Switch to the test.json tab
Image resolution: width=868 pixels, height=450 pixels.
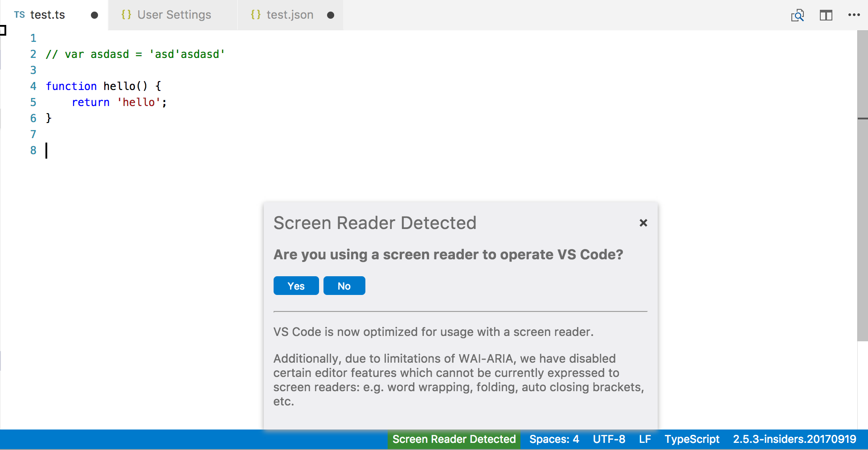pyautogui.click(x=291, y=15)
